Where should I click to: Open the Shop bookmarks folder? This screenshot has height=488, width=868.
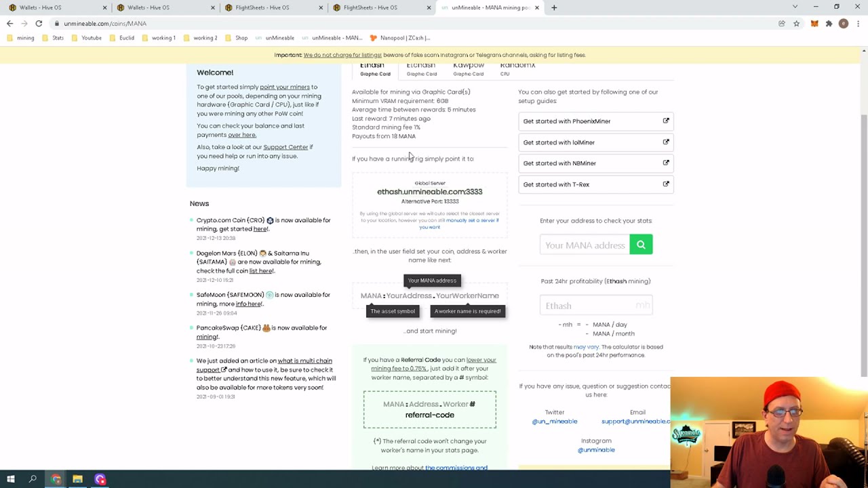236,38
